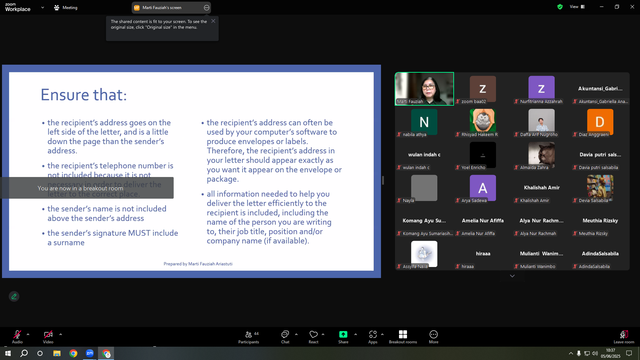Expand share options arrow beside Share
Viewport: 640px width, 360px height.
355,334
